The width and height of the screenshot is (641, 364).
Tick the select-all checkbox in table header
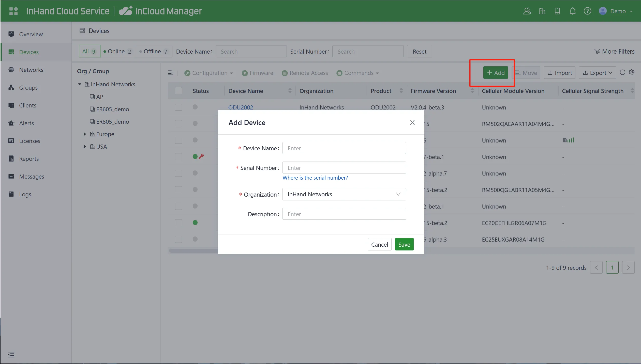[x=178, y=91]
